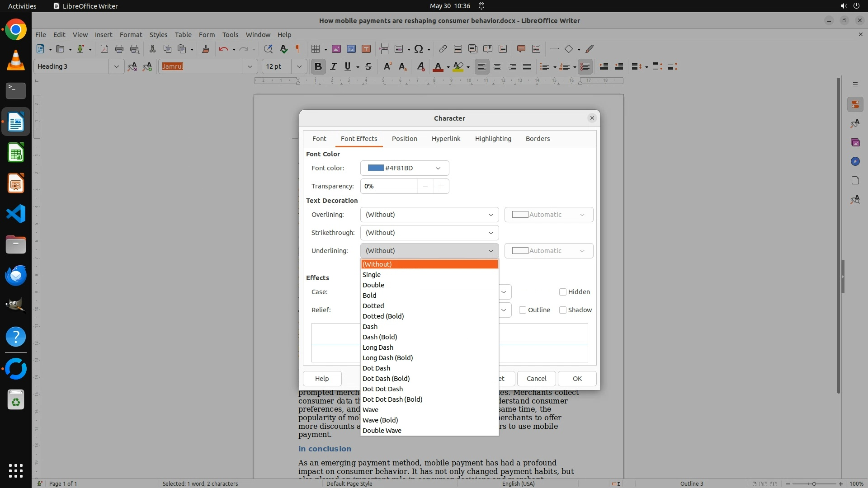Image resolution: width=868 pixels, height=488 pixels.
Task: Expand the Strikethrough dropdown
Action: click(x=429, y=233)
